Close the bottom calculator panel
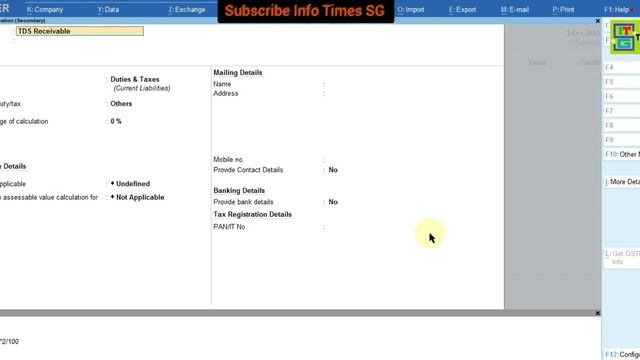Screen dimensions: 640x360 598,313
